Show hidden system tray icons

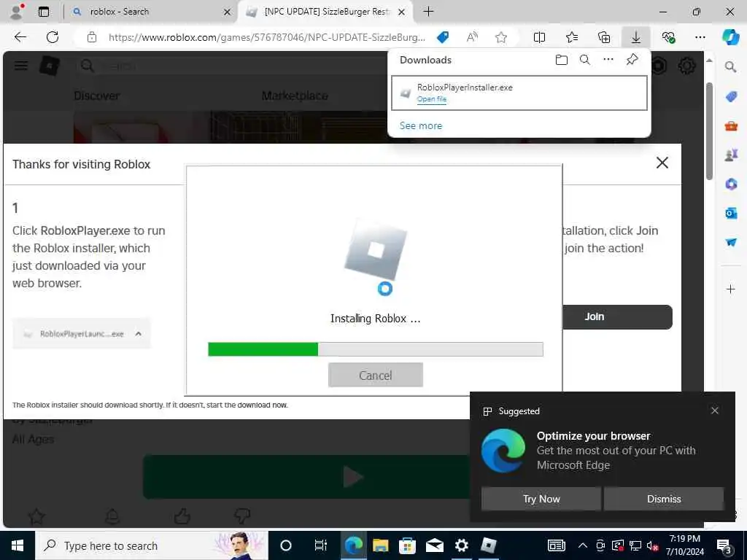click(x=582, y=545)
